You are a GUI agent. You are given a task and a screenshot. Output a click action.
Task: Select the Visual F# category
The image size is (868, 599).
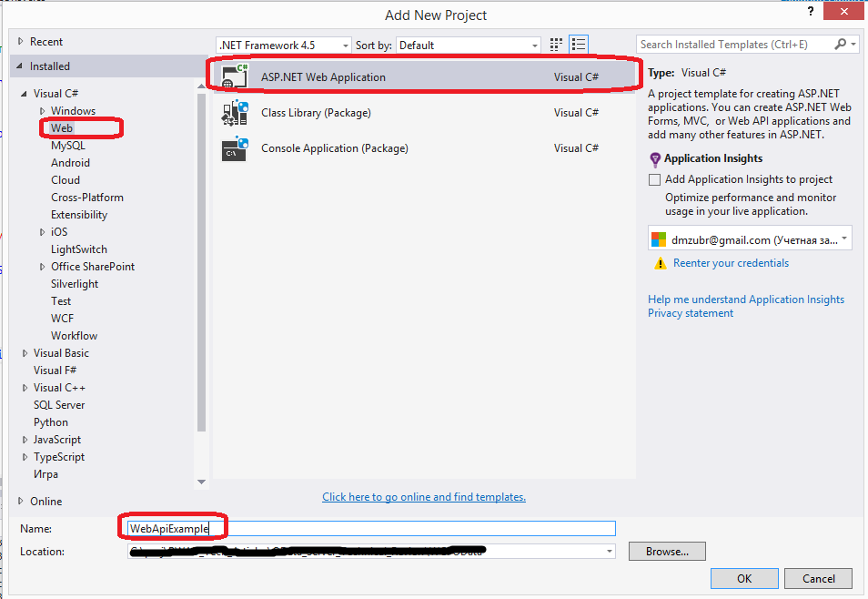coord(55,371)
